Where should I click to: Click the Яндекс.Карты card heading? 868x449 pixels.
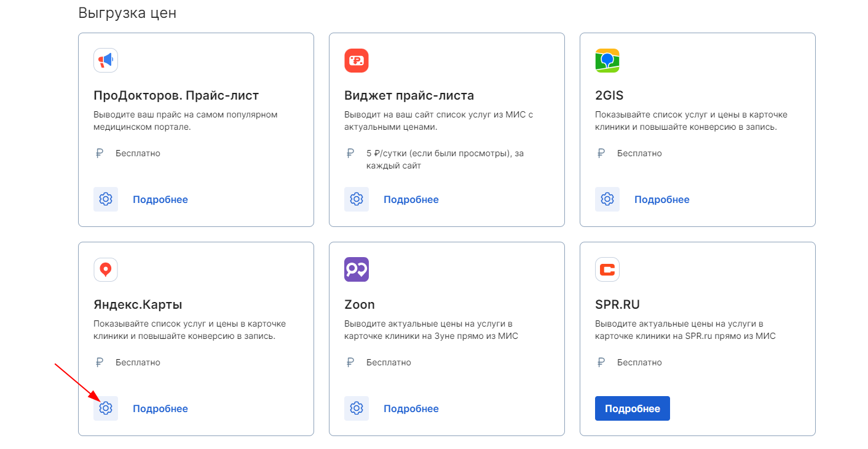[138, 304]
